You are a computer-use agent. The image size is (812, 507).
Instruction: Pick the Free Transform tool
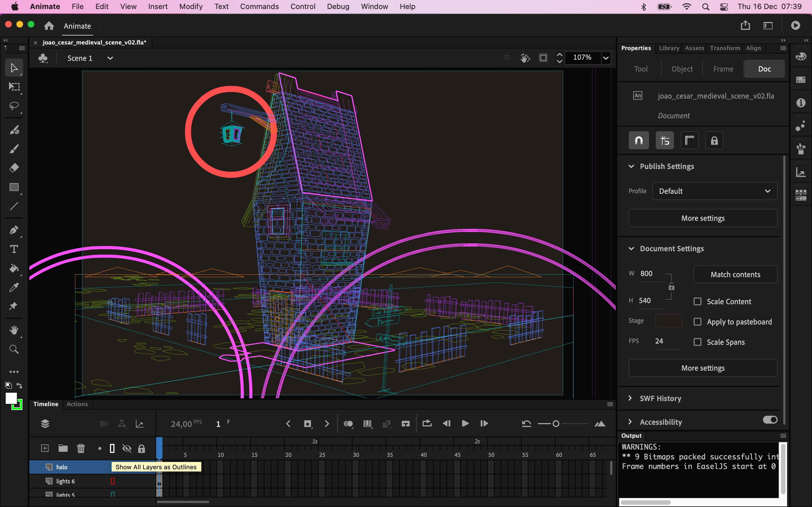tap(14, 87)
